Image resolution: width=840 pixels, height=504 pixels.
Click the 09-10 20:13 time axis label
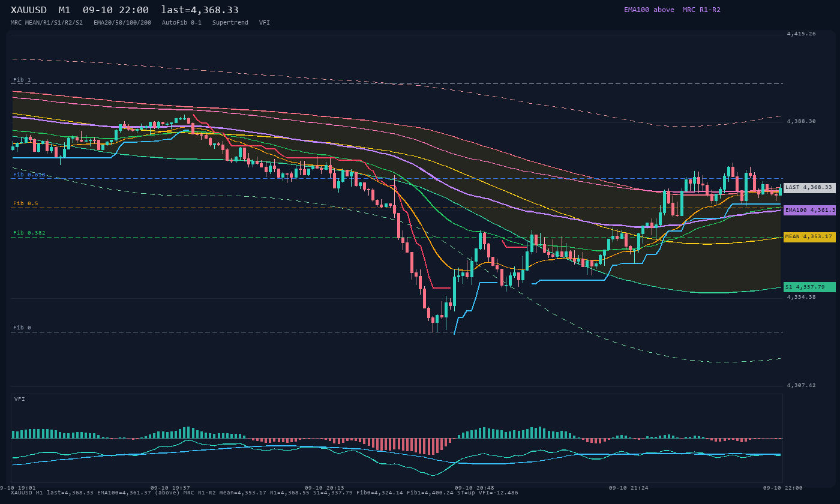[x=325, y=488]
